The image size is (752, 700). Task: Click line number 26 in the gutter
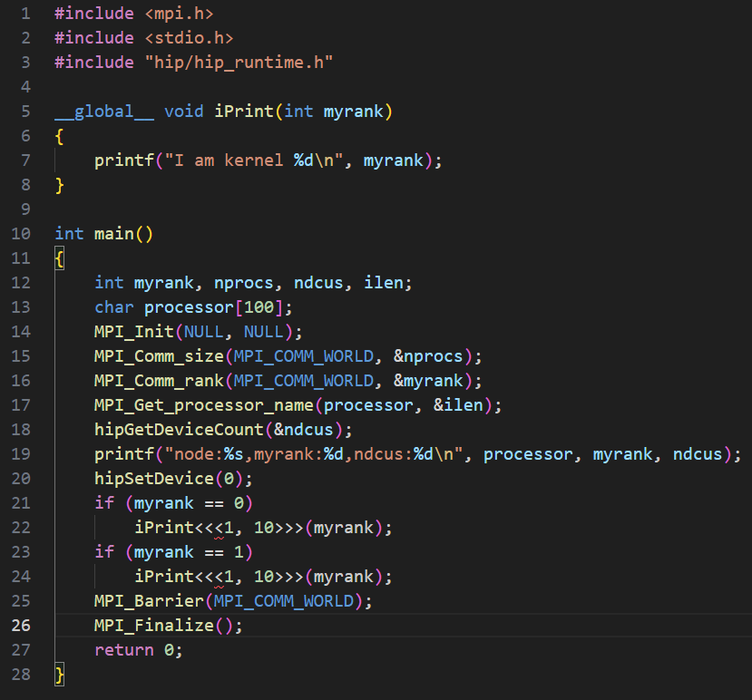(21, 626)
